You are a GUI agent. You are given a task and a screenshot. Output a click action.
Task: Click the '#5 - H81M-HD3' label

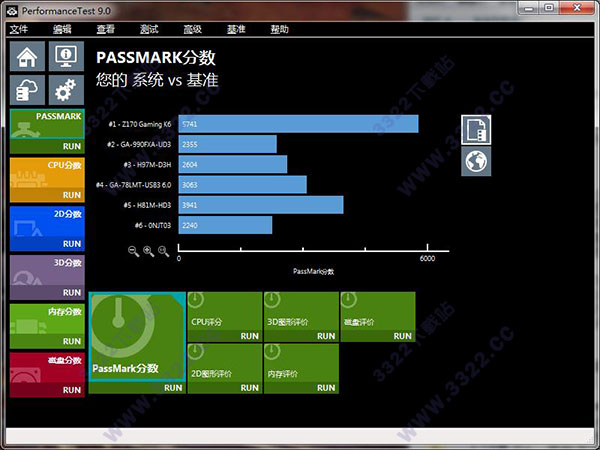click(x=147, y=205)
